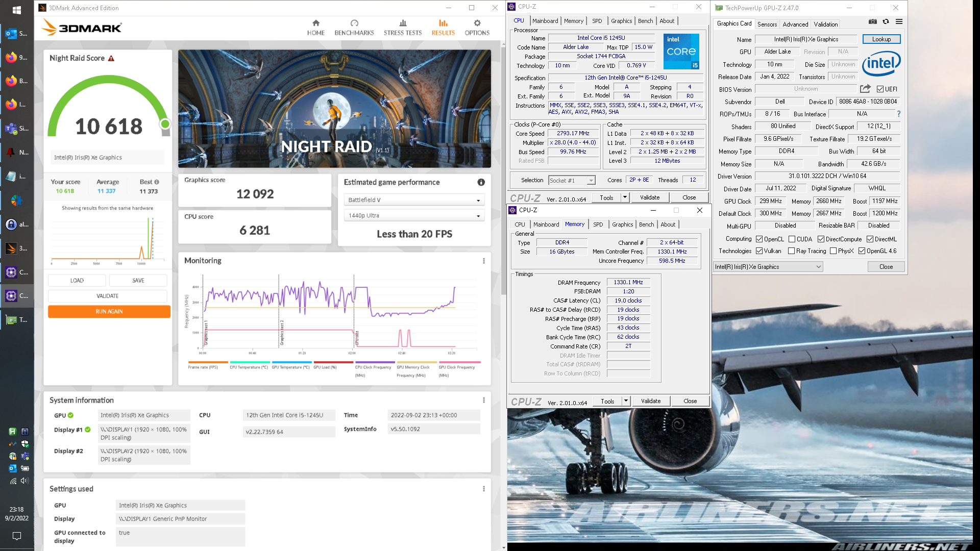The width and height of the screenshot is (980, 551).
Task: Open OPTIONS gear in 3DMark
Action: tap(477, 28)
